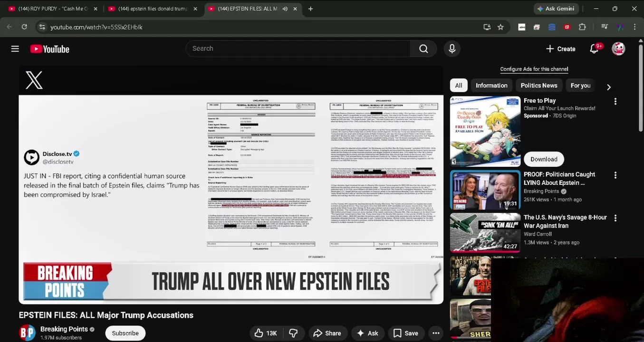Click the address bar URL

[x=96, y=27]
